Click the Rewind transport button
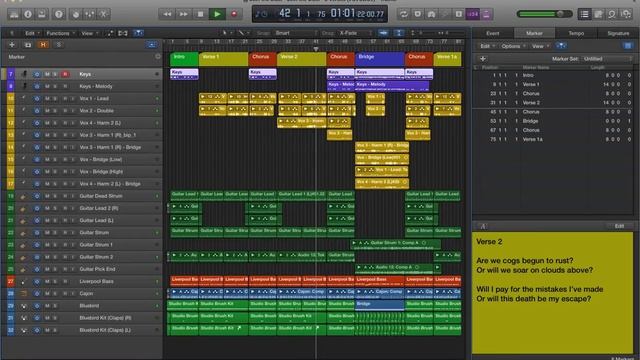 click(167, 14)
